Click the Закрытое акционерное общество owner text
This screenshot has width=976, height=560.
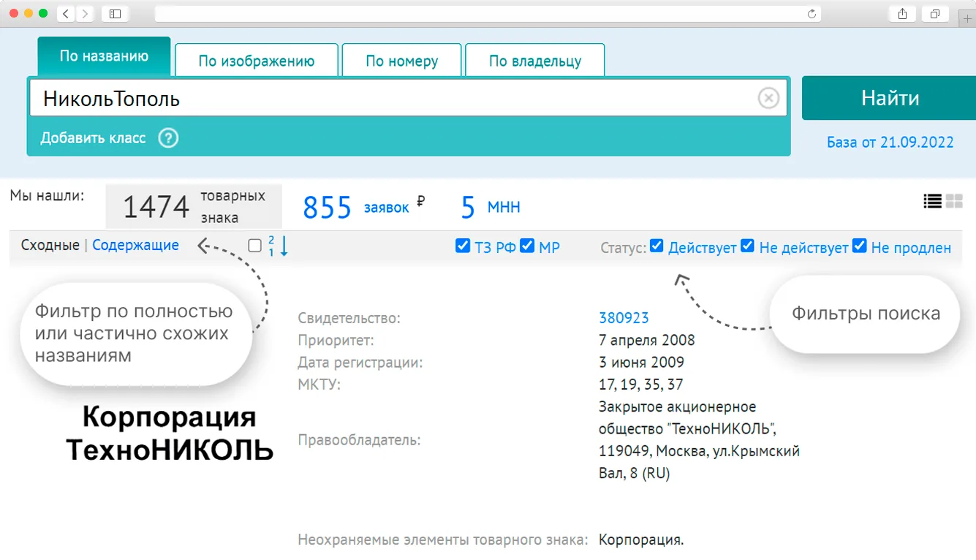pos(699,439)
